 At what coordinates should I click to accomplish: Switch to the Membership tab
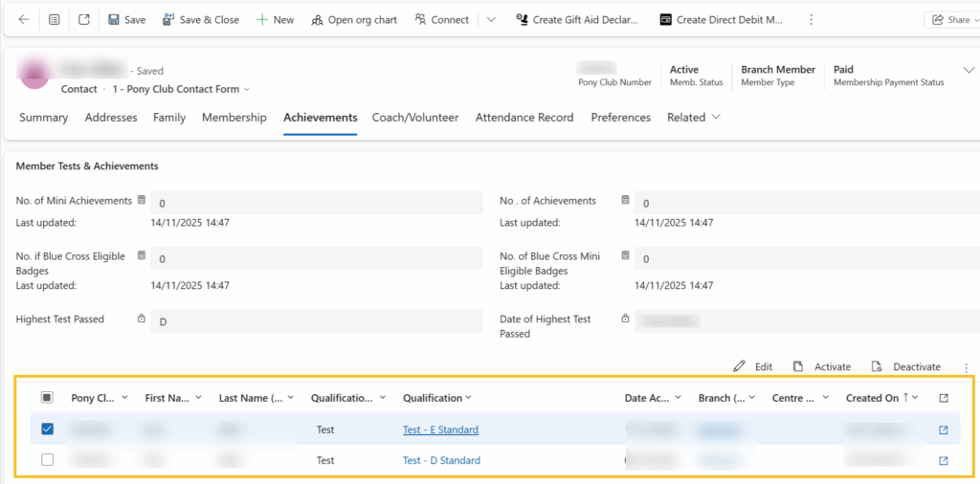tap(234, 118)
